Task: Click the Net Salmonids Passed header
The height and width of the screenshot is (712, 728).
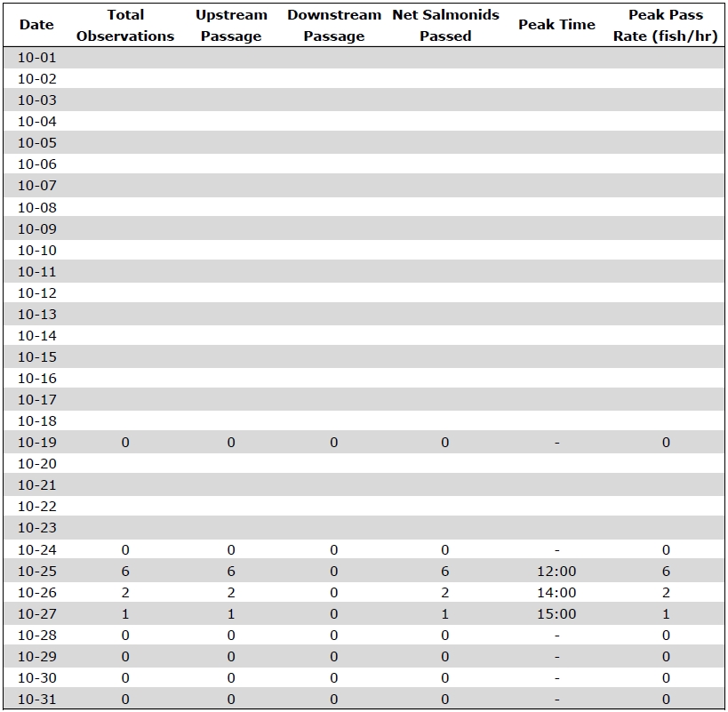Action: [445, 25]
